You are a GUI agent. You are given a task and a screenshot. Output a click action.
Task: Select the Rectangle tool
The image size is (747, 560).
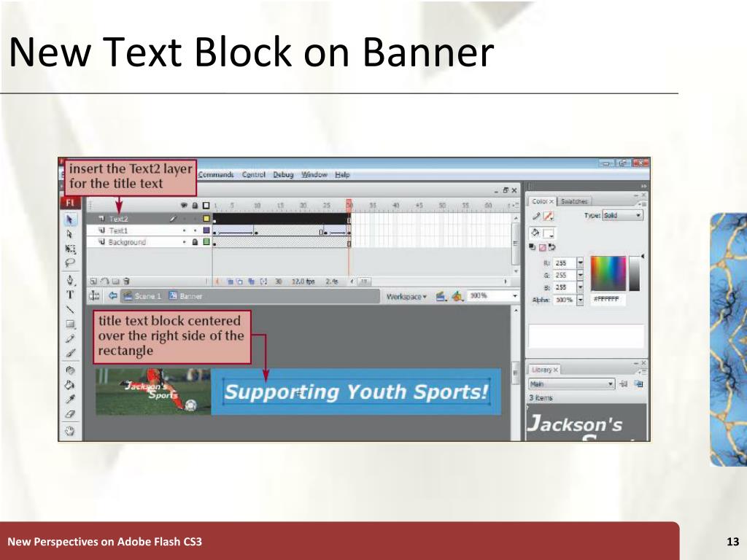[x=70, y=324]
